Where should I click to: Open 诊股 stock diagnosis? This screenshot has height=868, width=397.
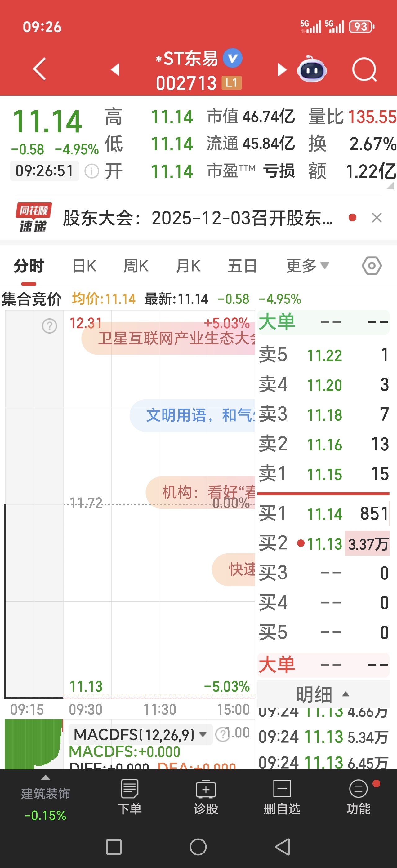pyautogui.click(x=206, y=797)
